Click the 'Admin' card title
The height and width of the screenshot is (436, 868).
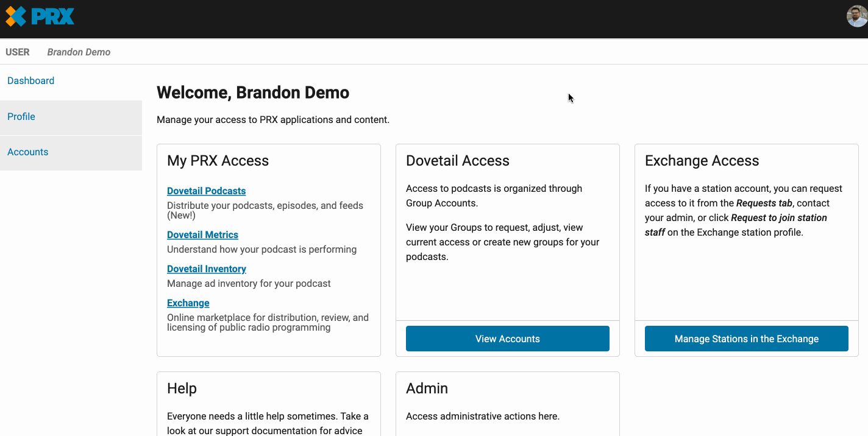coord(427,389)
